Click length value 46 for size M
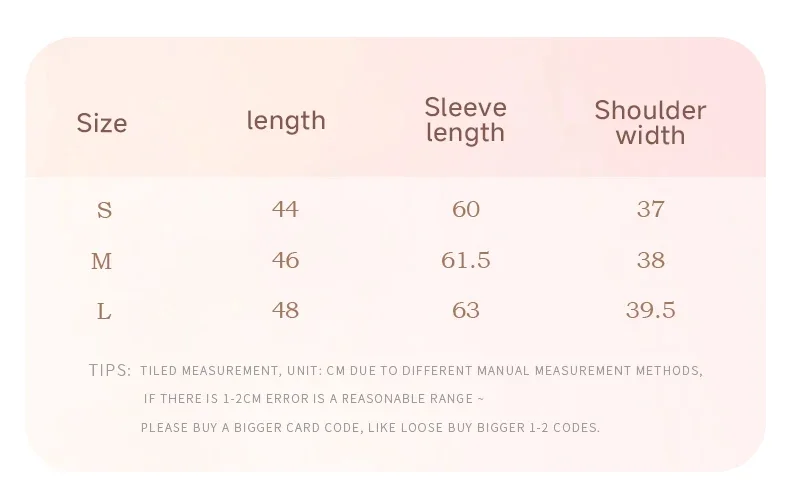The image size is (790, 494). pos(285,260)
